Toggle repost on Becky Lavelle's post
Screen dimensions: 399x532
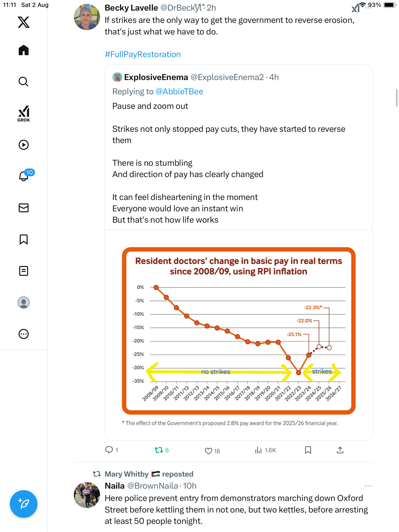coord(159,450)
